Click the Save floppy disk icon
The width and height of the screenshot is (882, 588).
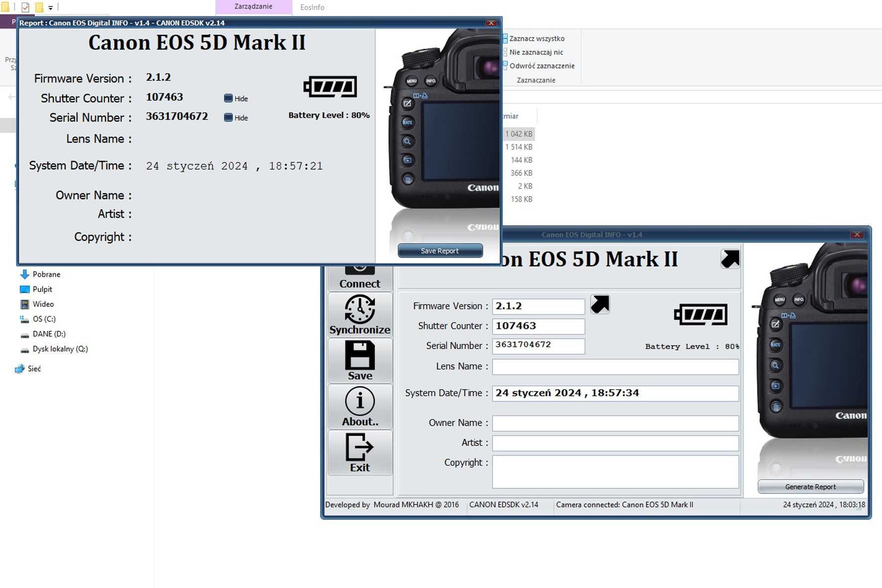pyautogui.click(x=360, y=355)
